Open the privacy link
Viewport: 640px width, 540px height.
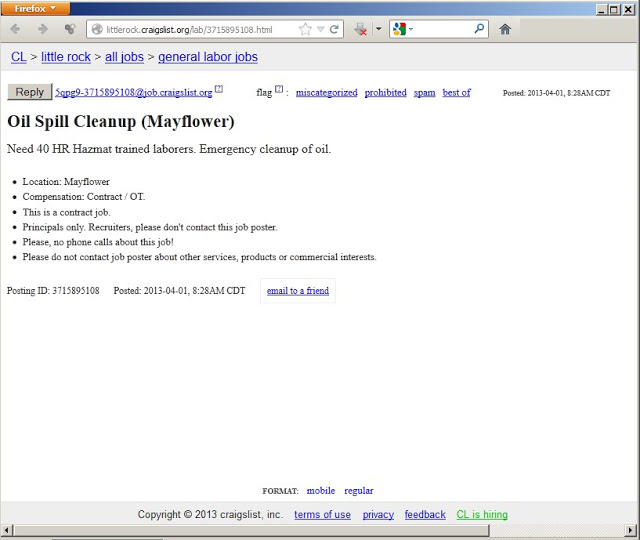(378, 515)
